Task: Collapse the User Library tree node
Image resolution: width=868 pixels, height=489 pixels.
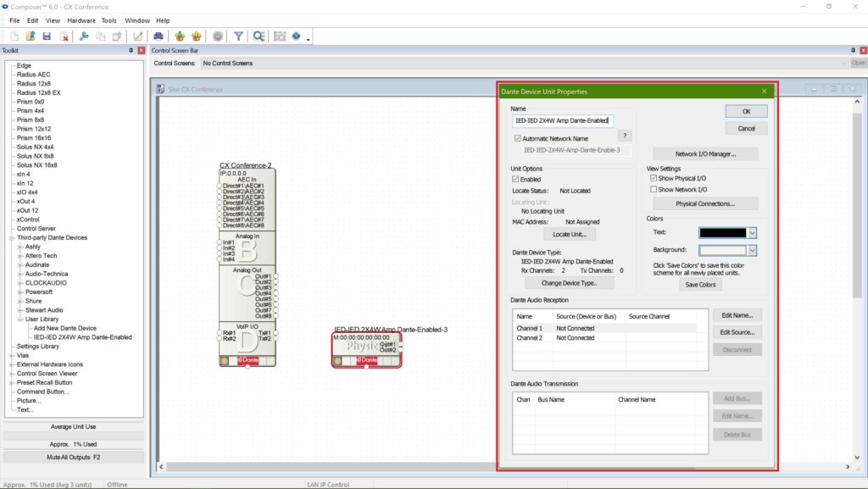Action: click(x=20, y=319)
